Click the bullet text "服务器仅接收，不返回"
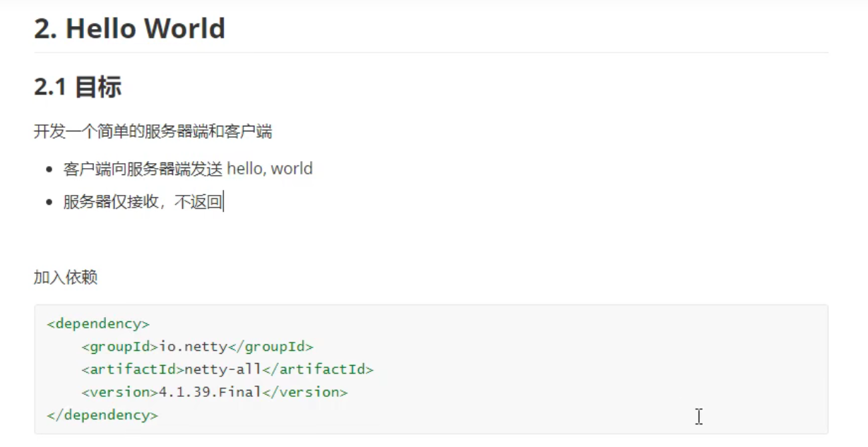 143,203
